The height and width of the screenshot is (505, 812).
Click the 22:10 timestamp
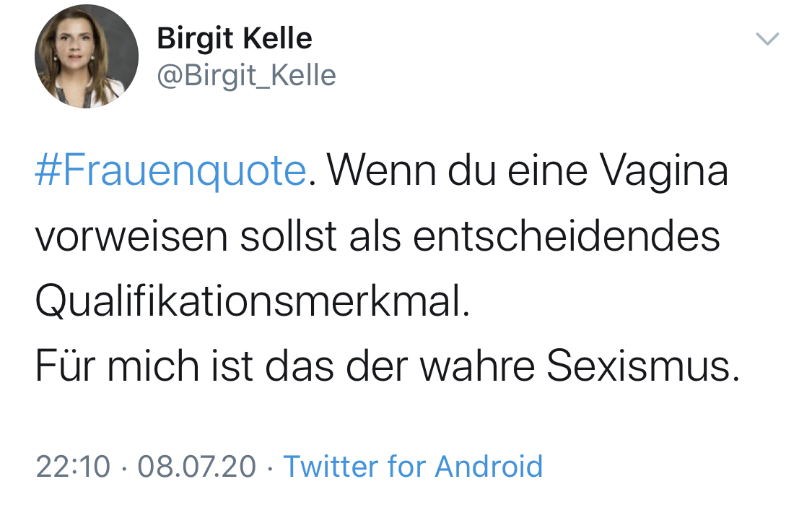click(x=73, y=466)
